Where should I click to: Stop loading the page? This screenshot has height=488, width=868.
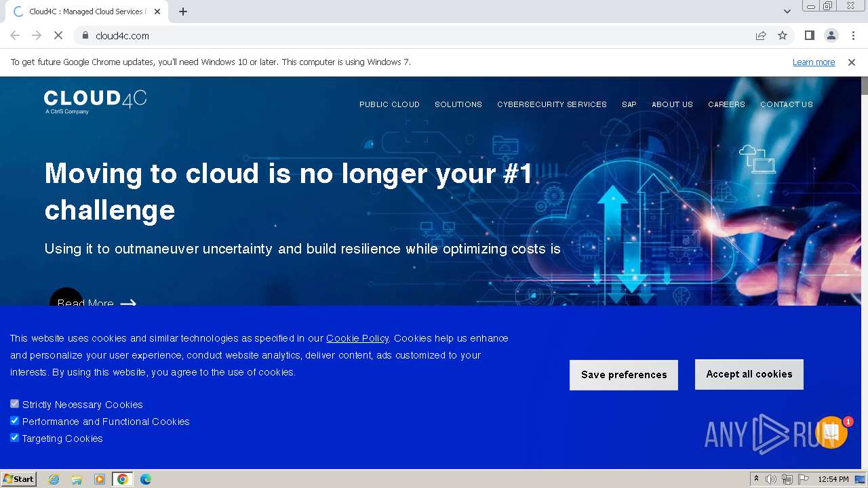(59, 35)
